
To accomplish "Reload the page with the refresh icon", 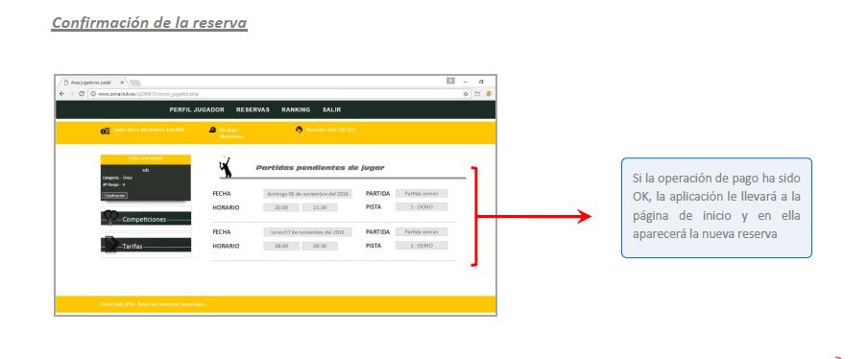I will pyautogui.click(x=82, y=94).
